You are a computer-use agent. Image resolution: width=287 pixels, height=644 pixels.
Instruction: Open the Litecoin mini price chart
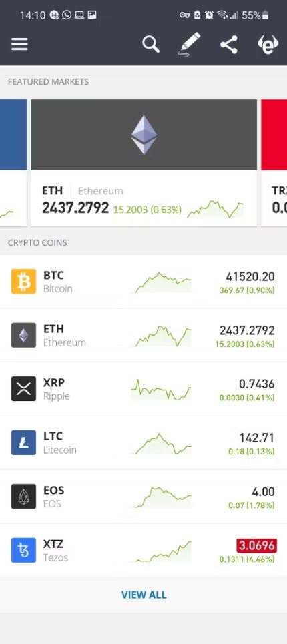pos(163,444)
